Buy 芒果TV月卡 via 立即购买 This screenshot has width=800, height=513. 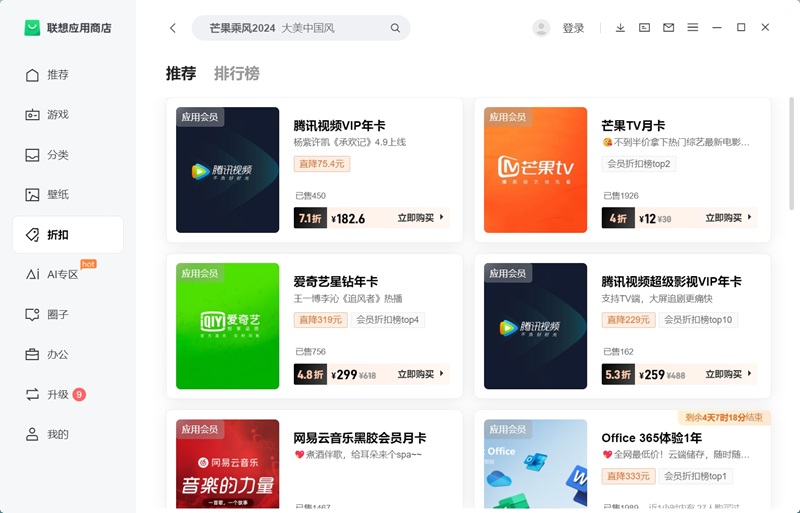(729, 218)
